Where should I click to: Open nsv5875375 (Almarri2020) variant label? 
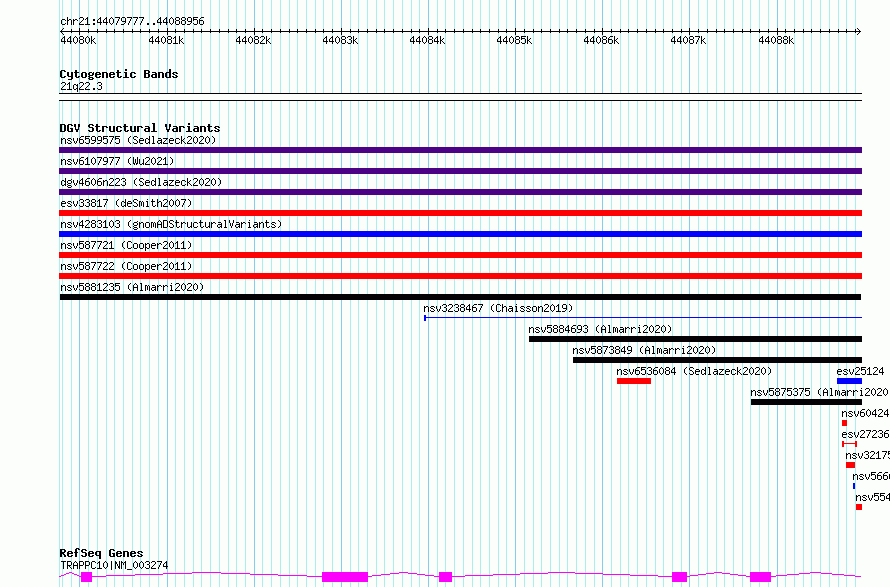click(819, 392)
